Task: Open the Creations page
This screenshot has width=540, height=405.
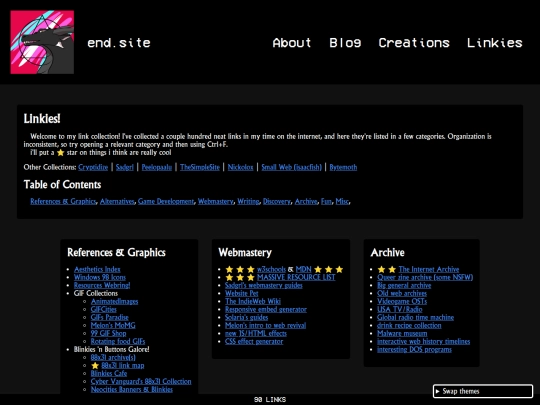Action: (x=414, y=43)
